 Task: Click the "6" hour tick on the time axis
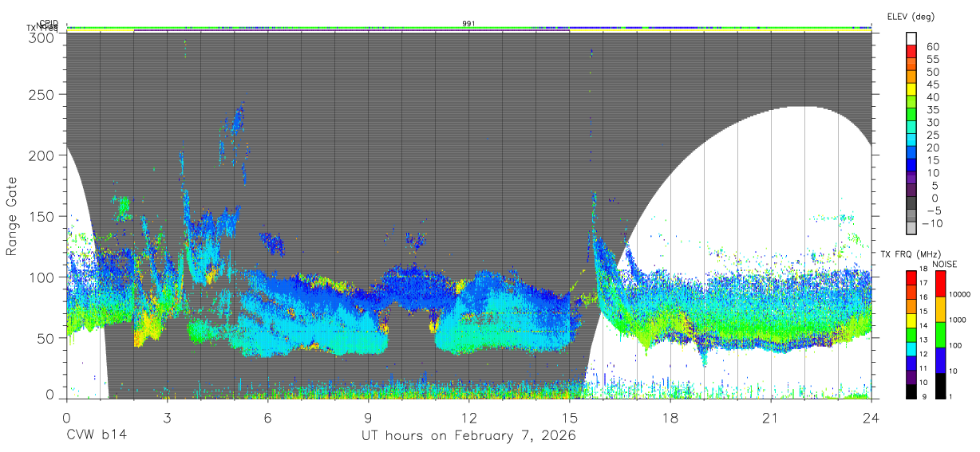click(268, 417)
